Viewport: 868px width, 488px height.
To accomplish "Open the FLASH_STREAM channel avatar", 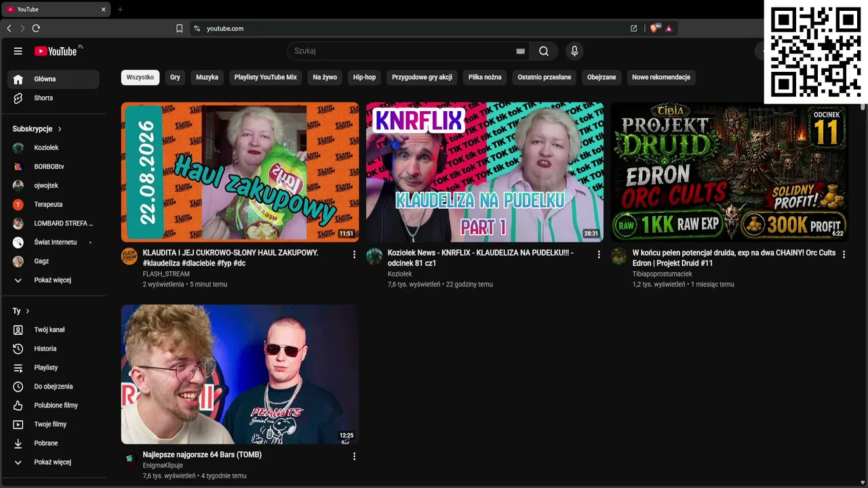I will click(x=129, y=256).
